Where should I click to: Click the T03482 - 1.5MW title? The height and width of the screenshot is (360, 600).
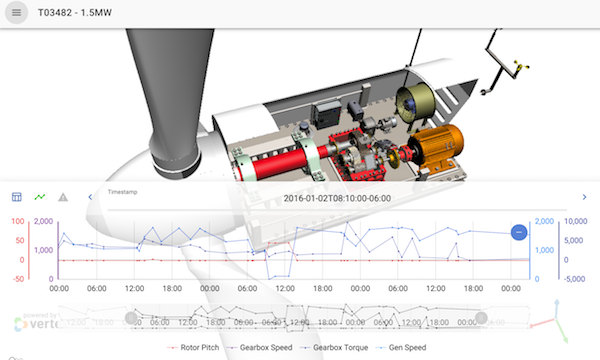point(75,13)
